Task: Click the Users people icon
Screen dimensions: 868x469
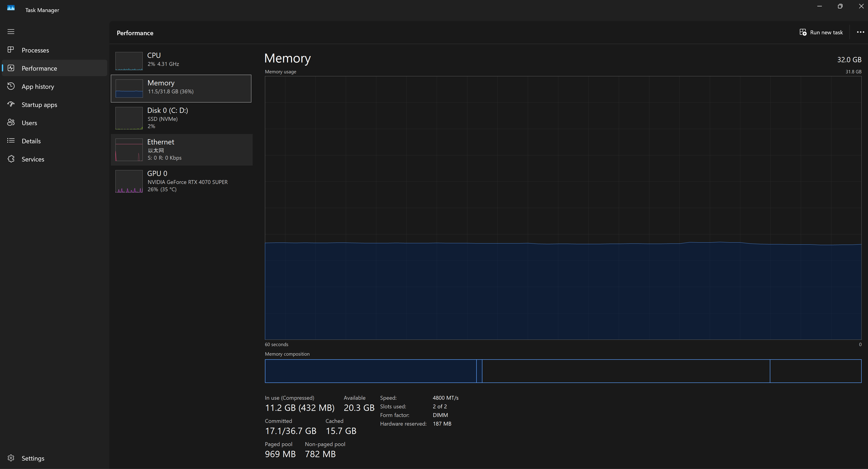Action: tap(11, 123)
